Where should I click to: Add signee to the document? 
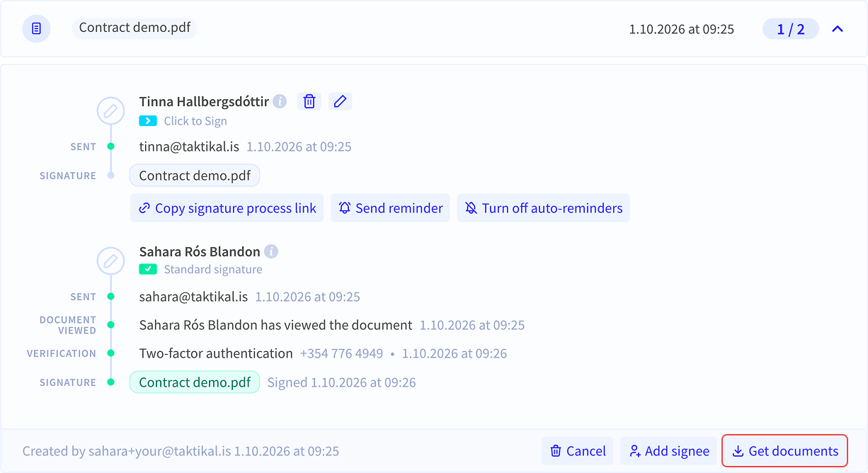(669, 451)
